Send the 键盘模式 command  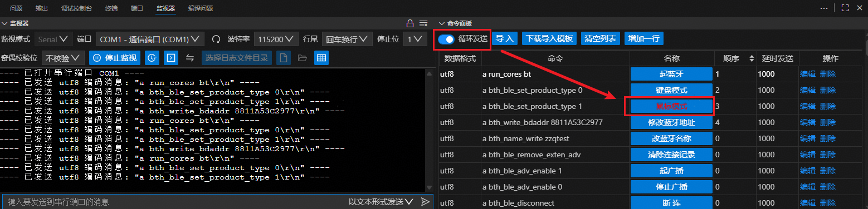[672, 90]
